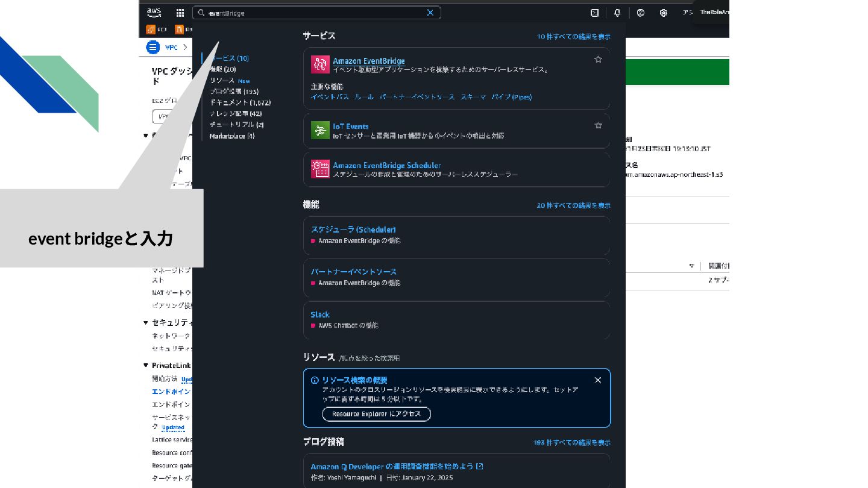Viewport: 868px width, 488px height.
Task: Click the VPC breadcrumb link
Action: (171, 48)
